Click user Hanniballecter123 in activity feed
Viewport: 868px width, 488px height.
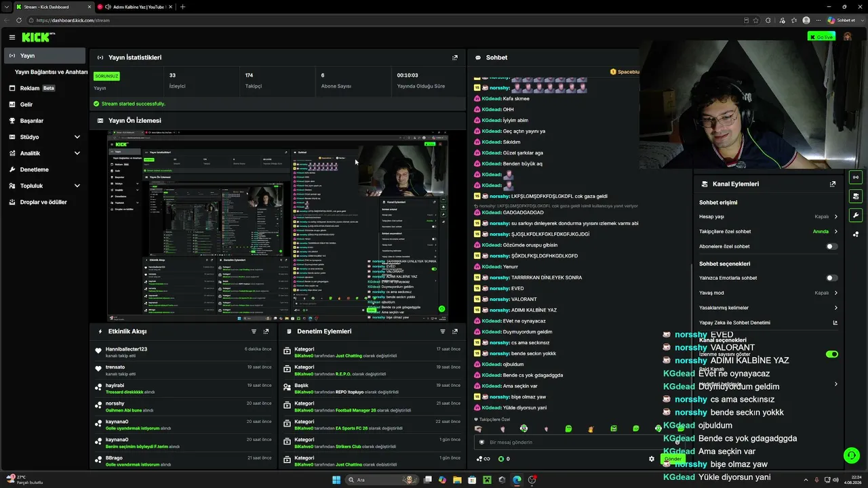(126, 349)
